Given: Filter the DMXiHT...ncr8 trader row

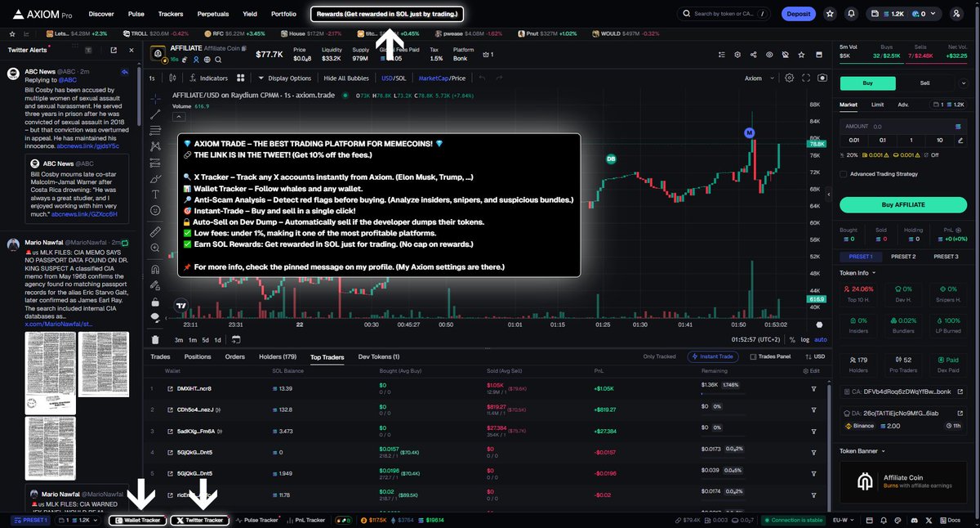Looking at the screenshot, I should (x=813, y=389).
